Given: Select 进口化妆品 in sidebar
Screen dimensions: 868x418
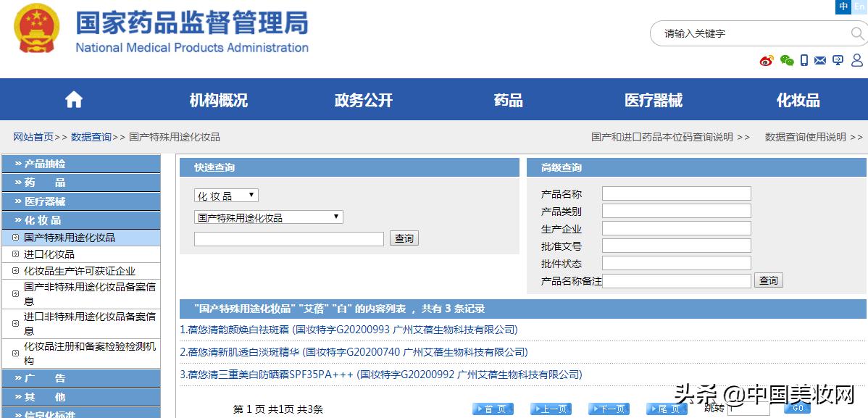Looking at the screenshot, I should (x=49, y=254).
